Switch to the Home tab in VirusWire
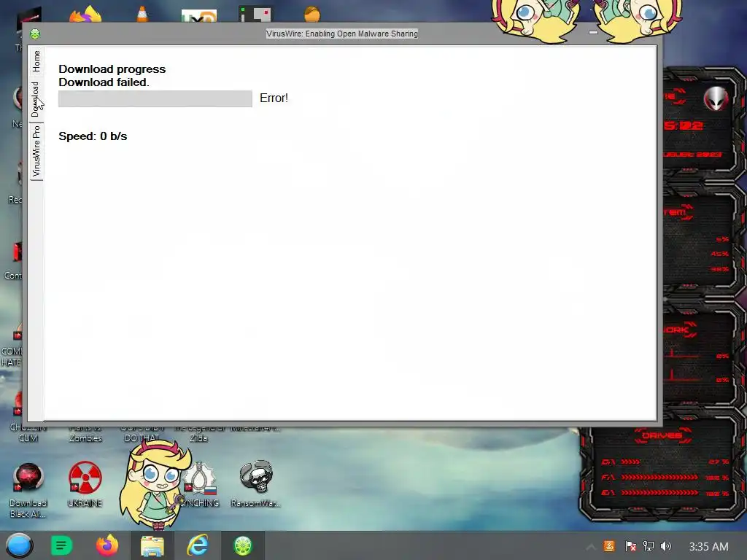This screenshot has height=560, width=747. [x=36, y=61]
